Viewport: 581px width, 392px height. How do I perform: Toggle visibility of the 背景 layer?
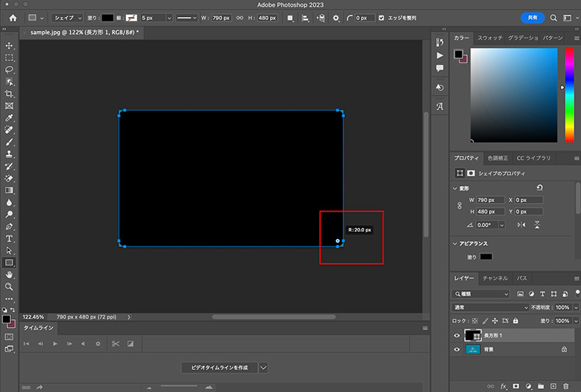[457, 349]
